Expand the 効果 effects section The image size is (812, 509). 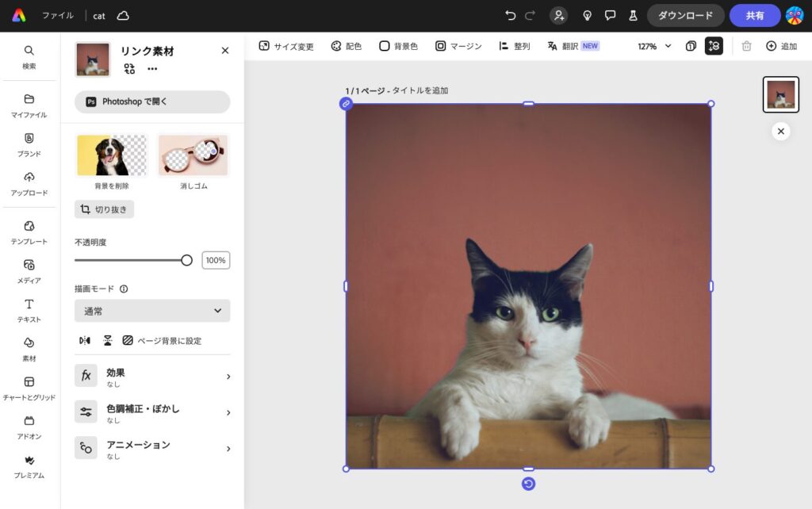(151, 376)
